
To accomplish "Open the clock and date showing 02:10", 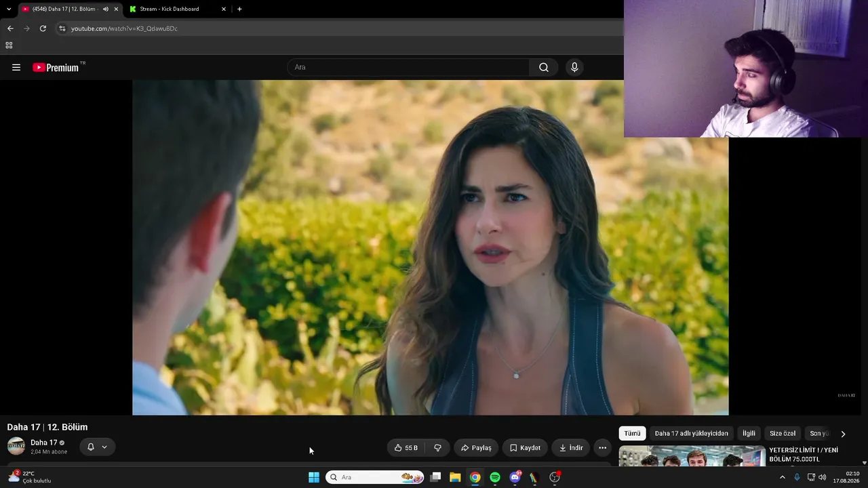I will click(x=846, y=477).
